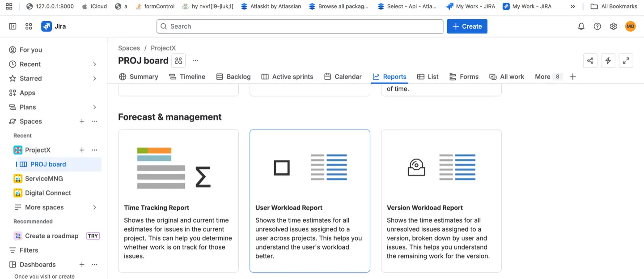This screenshot has height=279, width=644.
Task: Click the Jira logo in the navigation bar
Action: (x=54, y=26)
